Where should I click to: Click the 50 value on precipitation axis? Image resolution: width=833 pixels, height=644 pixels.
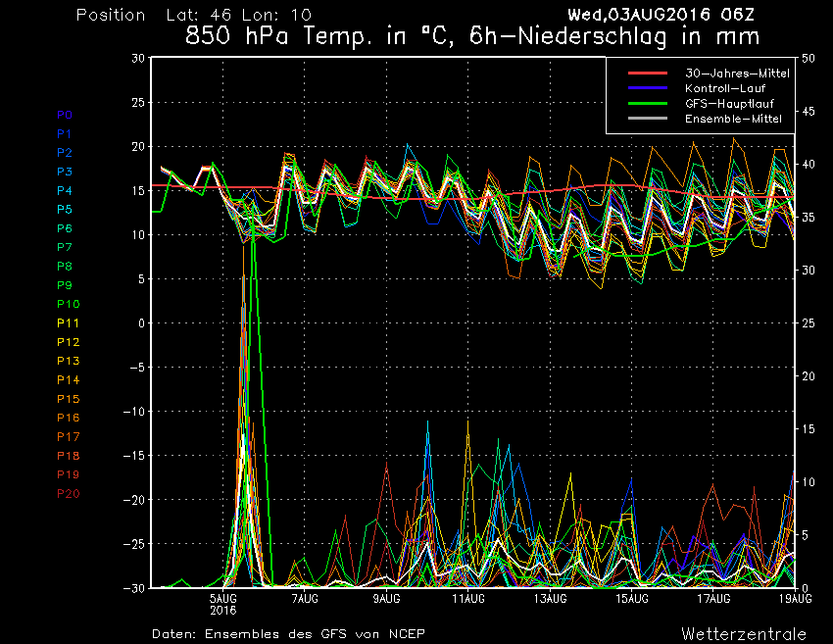[x=808, y=59]
